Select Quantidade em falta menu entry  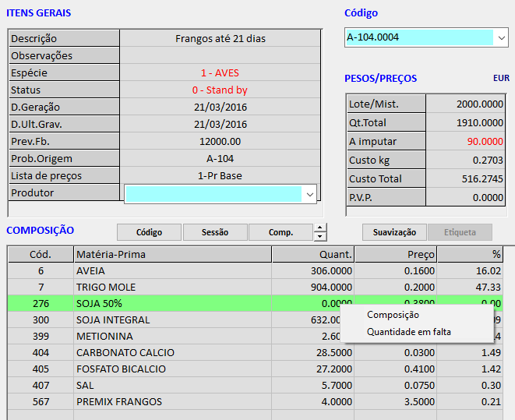pyautogui.click(x=408, y=332)
